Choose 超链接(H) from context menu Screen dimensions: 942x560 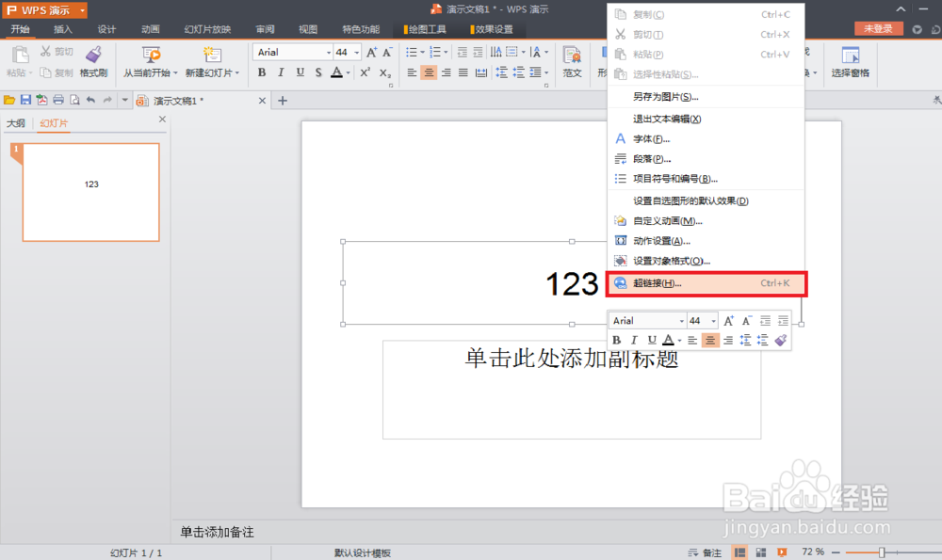(706, 283)
